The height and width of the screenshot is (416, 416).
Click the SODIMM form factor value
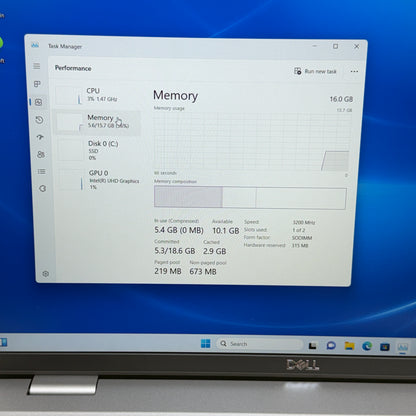pyautogui.click(x=302, y=238)
